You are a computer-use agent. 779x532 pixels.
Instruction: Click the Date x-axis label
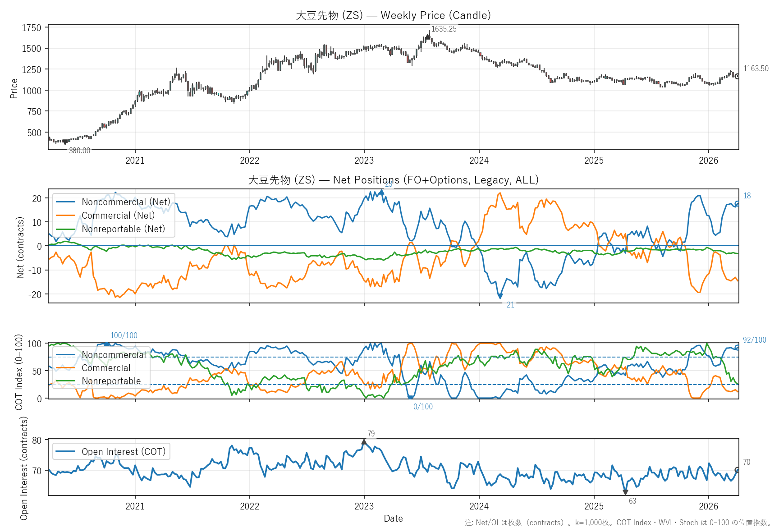(x=393, y=518)
